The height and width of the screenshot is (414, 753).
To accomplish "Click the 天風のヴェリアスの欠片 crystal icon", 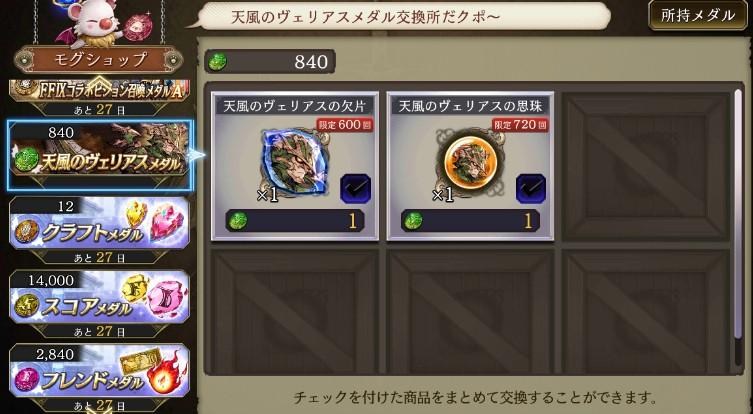I will click(295, 161).
